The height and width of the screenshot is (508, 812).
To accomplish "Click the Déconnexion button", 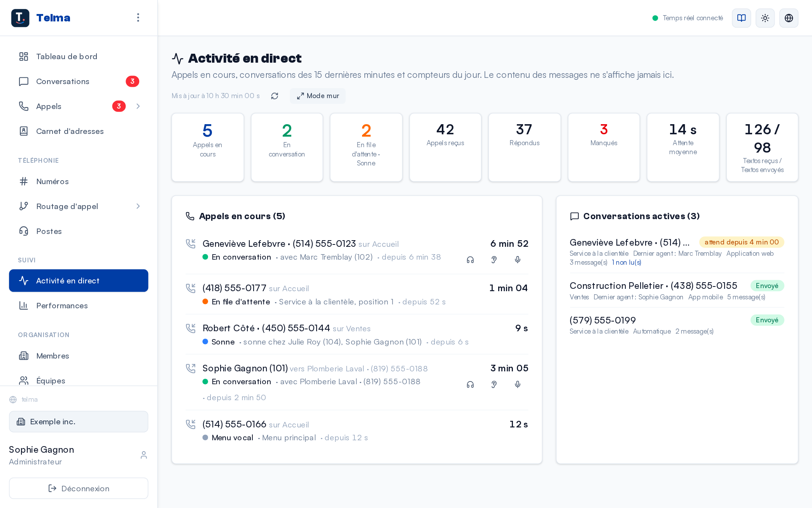I will [x=79, y=488].
